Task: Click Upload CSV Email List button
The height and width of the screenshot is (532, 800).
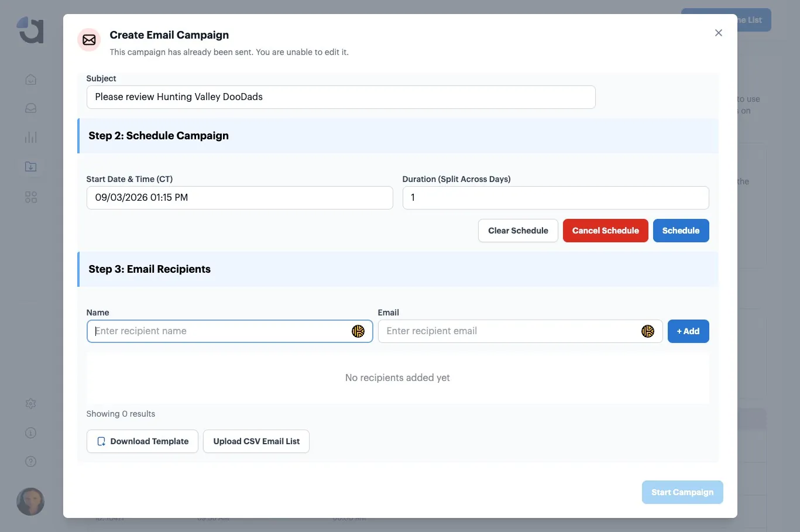Action: pyautogui.click(x=256, y=441)
